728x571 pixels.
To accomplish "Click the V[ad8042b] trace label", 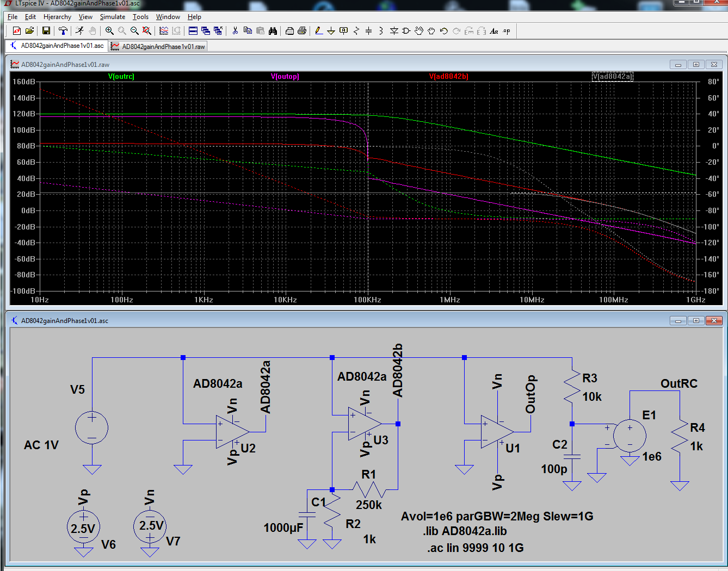I will (448, 76).
